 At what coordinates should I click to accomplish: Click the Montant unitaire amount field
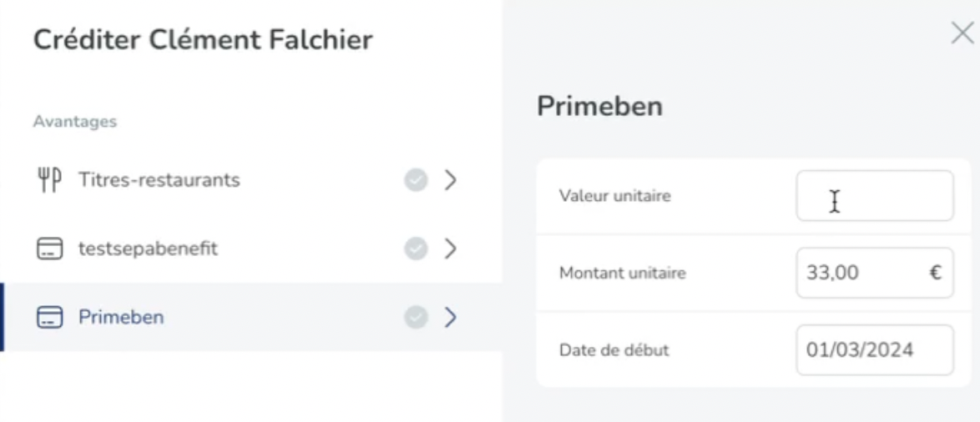click(x=860, y=273)
